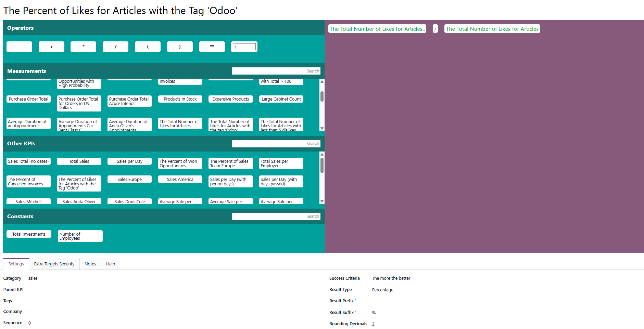The image size is (644, 329).
Task: Open the Extra Targets Security tab
Action: click(54, 264)
